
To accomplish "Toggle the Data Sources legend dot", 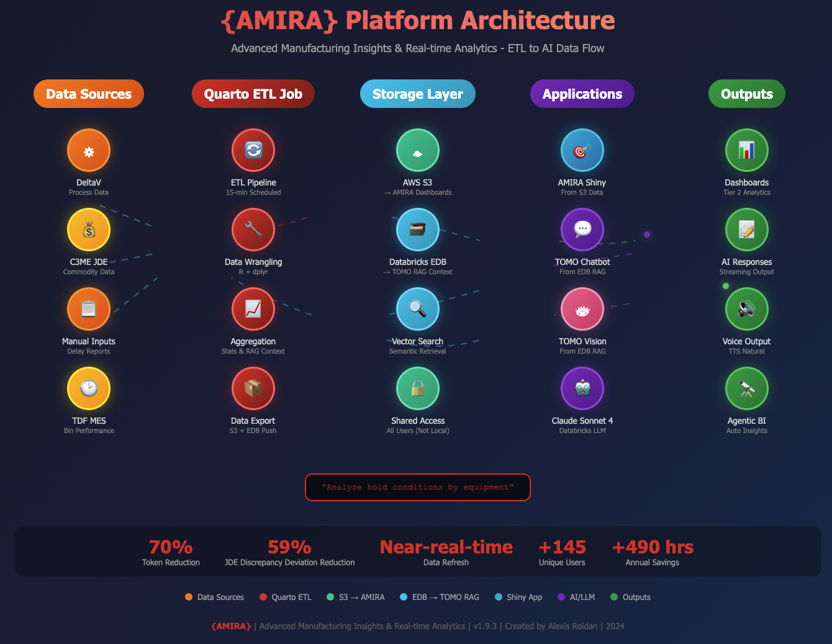I will pyautogui.click(x=188, y=597).
